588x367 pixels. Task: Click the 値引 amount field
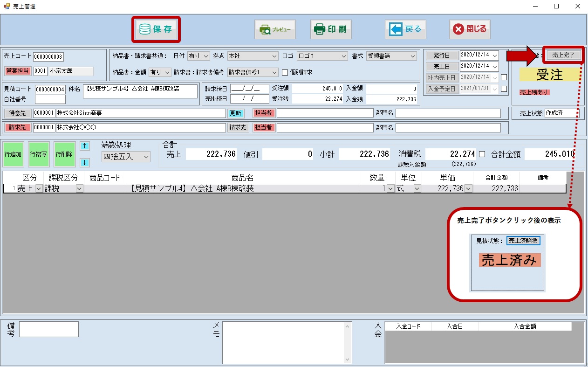(288, 154)
